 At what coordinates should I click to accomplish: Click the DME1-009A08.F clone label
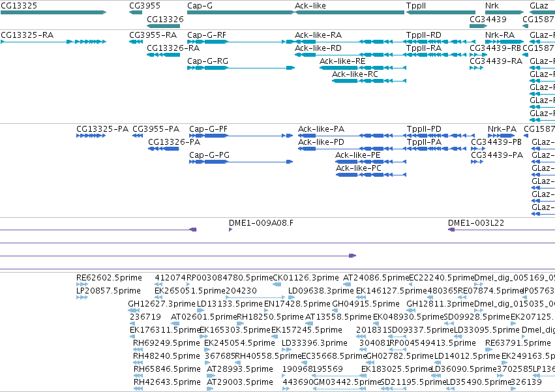261,222
